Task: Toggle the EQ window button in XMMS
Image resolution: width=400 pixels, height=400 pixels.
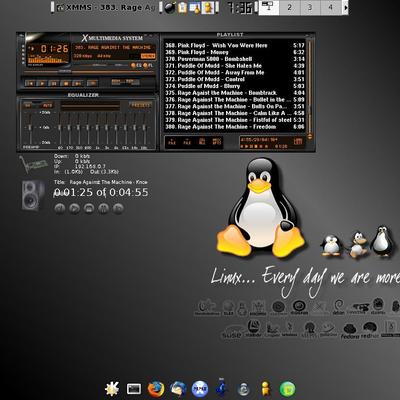Action: click(x=137, y=65)
